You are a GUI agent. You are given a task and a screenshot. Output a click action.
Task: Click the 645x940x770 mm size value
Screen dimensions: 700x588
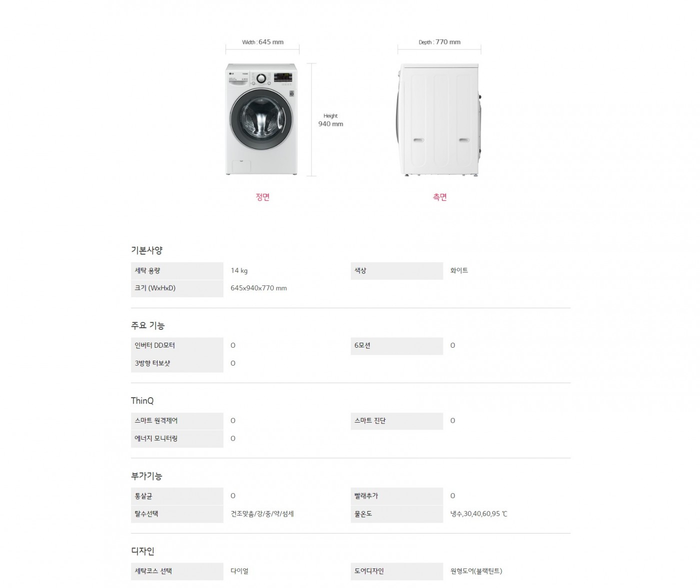[258, 288]
